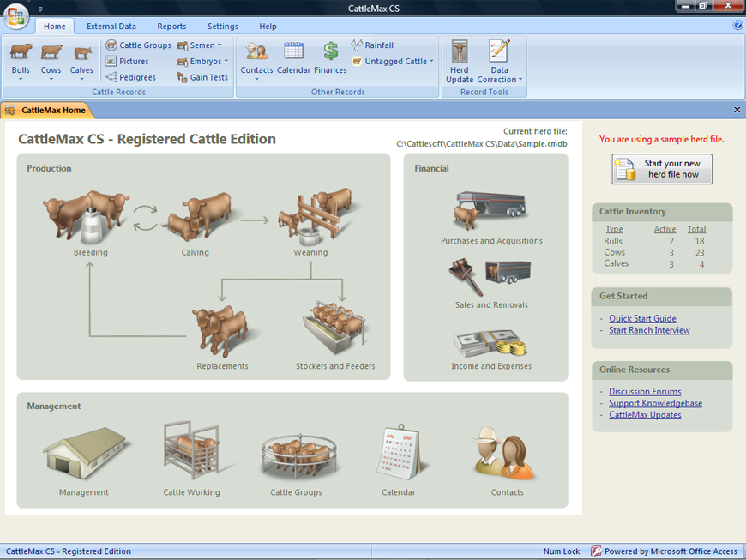Click the Type column header in inventory
746x560 pixels.
pos(614,229)
